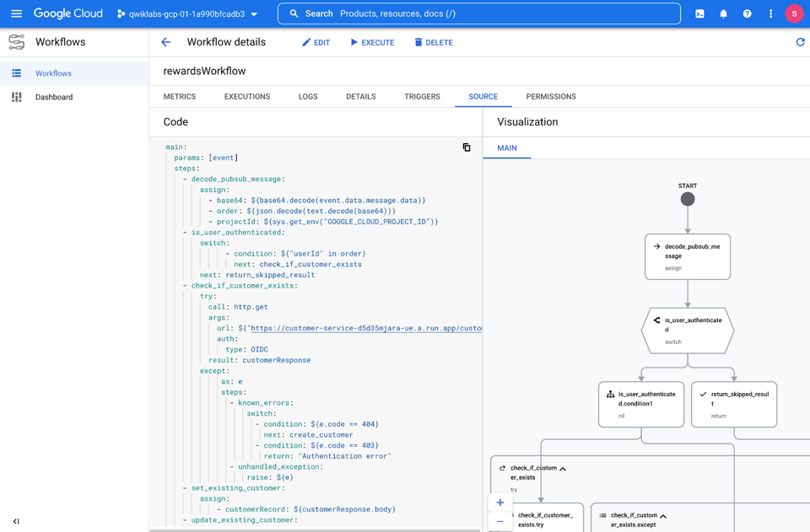Open the three-dot options menu in top bar

pos(769,13)
